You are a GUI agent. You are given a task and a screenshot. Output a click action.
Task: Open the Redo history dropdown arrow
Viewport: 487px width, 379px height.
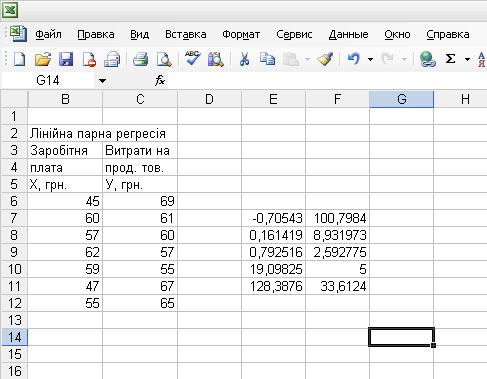[x=404, y=60]
